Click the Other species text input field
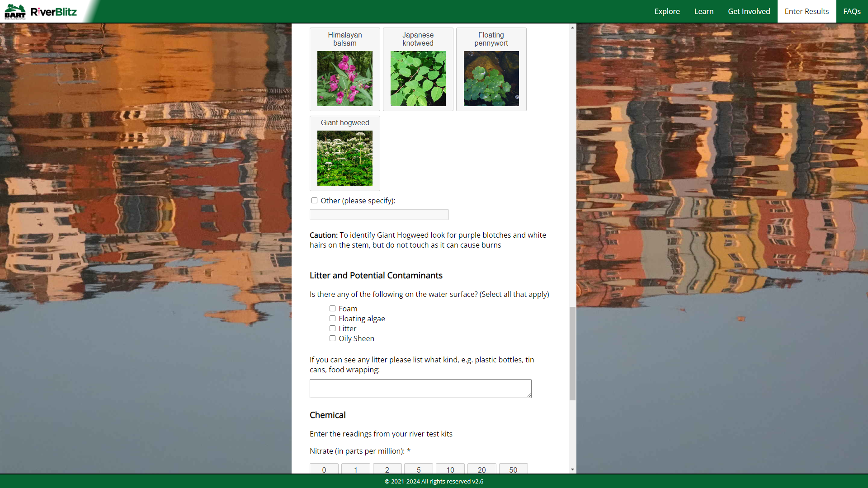868x488 pixels. click(x=379, y=214)
